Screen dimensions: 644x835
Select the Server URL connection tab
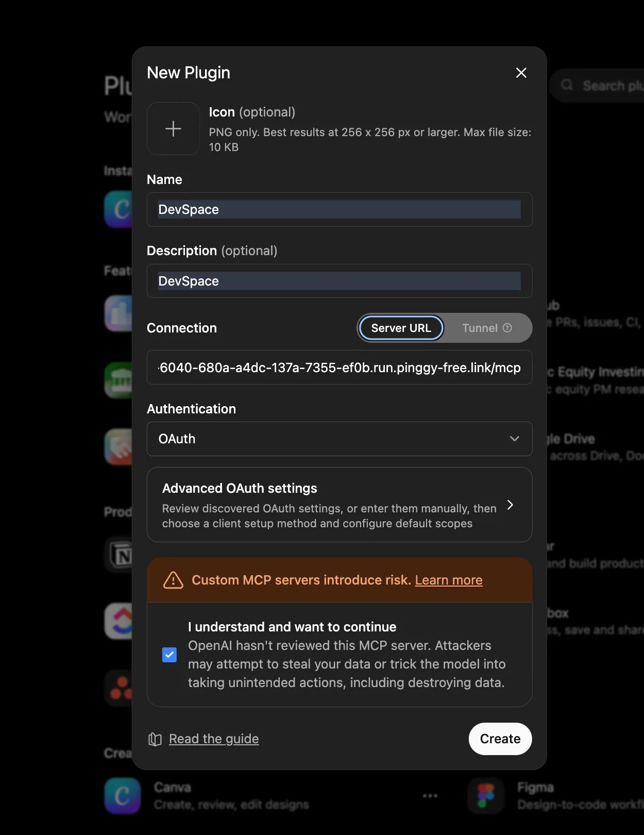coord(401,328)
